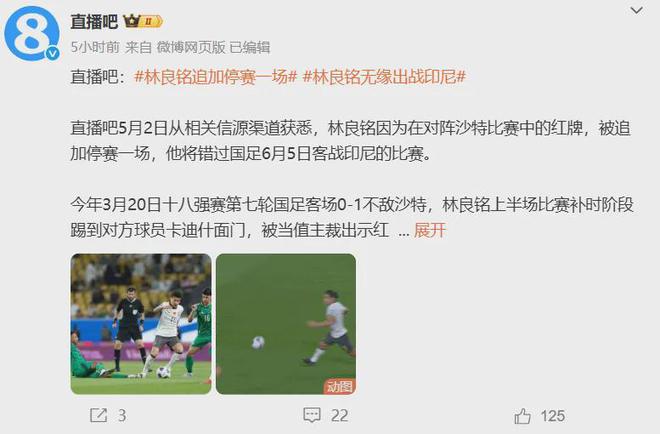Like the post with thumbs-up icon

pyautogui.click(x=522, y=416)
